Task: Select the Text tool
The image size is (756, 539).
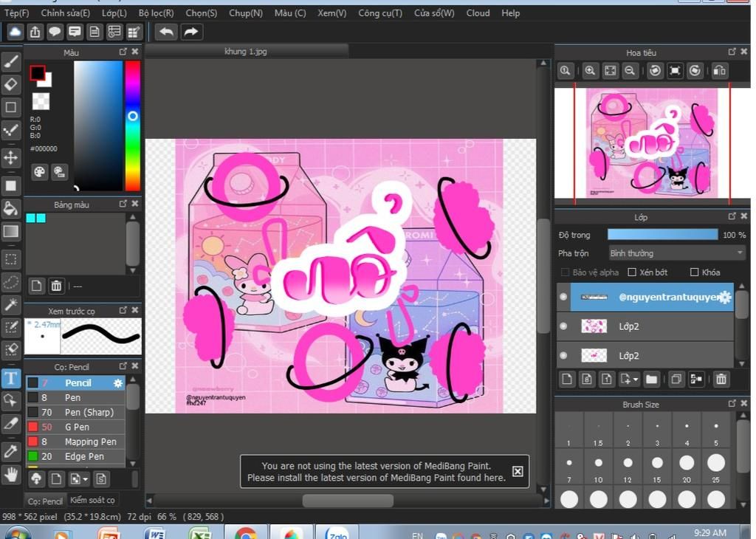Action: pyautogui.click(x=11, y=378)
